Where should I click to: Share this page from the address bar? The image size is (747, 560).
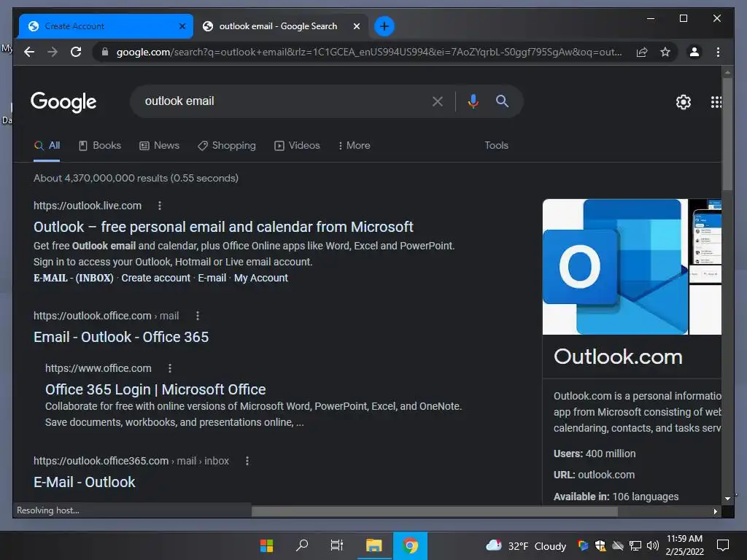click(x=642, y=52)
